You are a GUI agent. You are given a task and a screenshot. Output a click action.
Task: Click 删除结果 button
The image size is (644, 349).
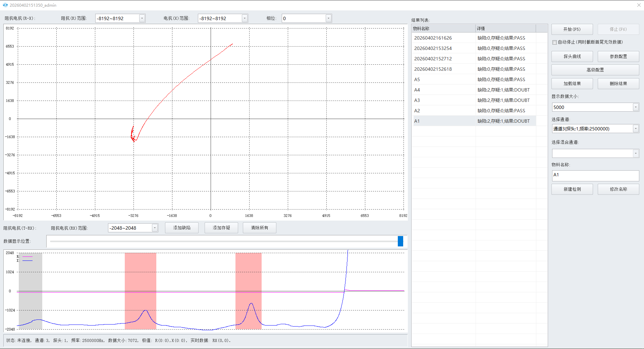tap(618, 84)
